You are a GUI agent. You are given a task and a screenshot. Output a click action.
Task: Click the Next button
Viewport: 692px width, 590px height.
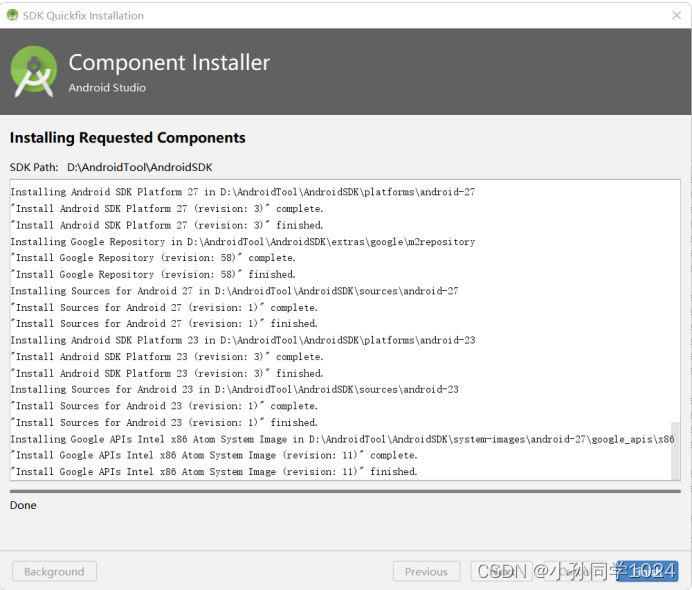tap(501, 571)
